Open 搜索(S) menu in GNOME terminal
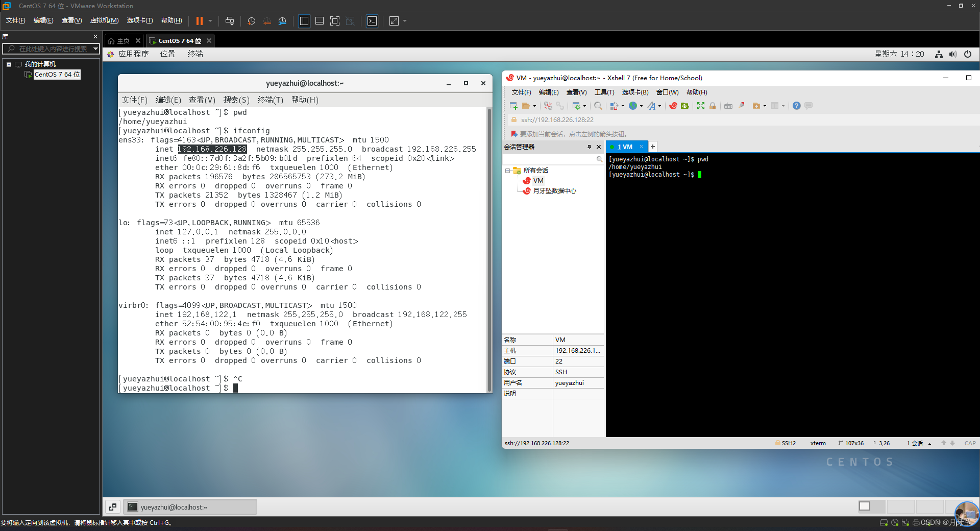This screenshot has width=980, height=531. [x=236, y=100]
